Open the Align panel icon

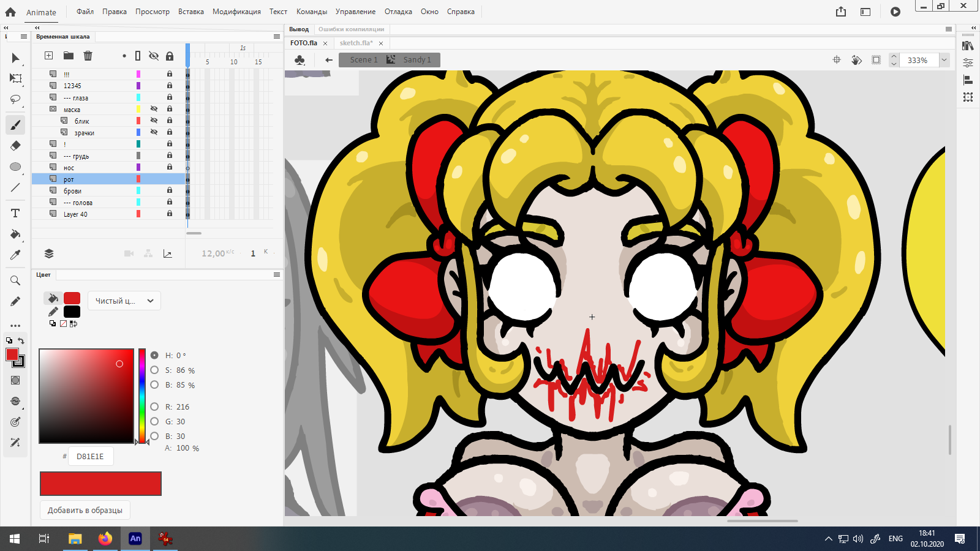click(x=968, y=80)
